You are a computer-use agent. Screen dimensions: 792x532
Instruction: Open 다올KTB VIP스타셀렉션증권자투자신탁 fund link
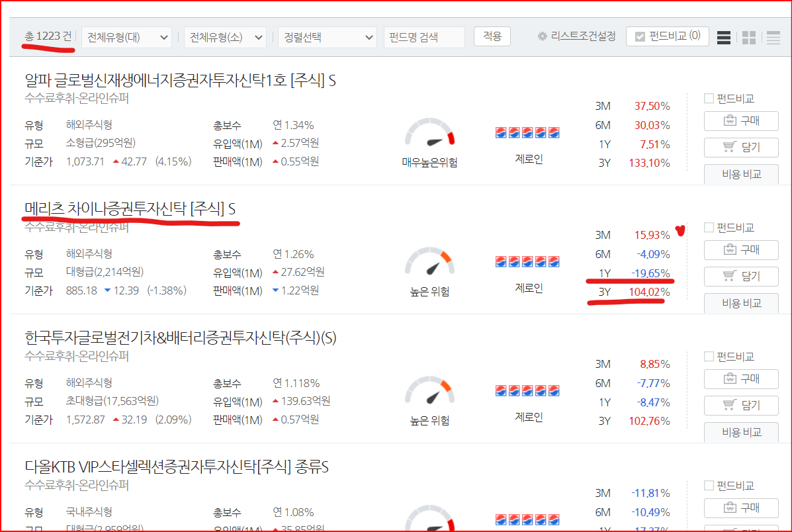coord(177,467)
